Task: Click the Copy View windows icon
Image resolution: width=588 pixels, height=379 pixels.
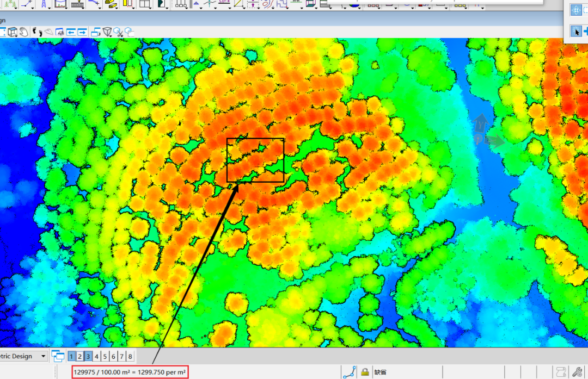Action: click(96, 32)
